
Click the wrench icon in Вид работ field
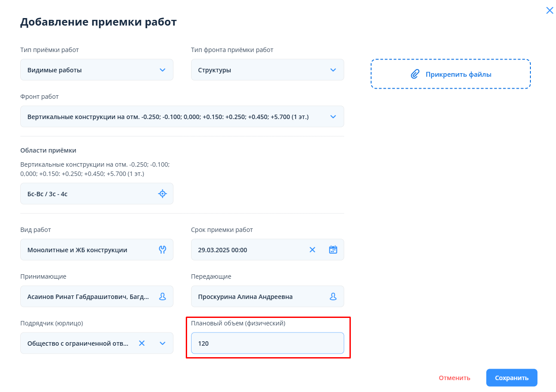pyautogui.click(x=162, y=250)
